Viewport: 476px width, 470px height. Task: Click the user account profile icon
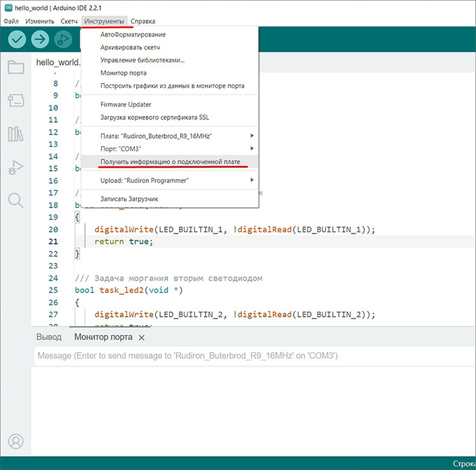click(16, 441)
